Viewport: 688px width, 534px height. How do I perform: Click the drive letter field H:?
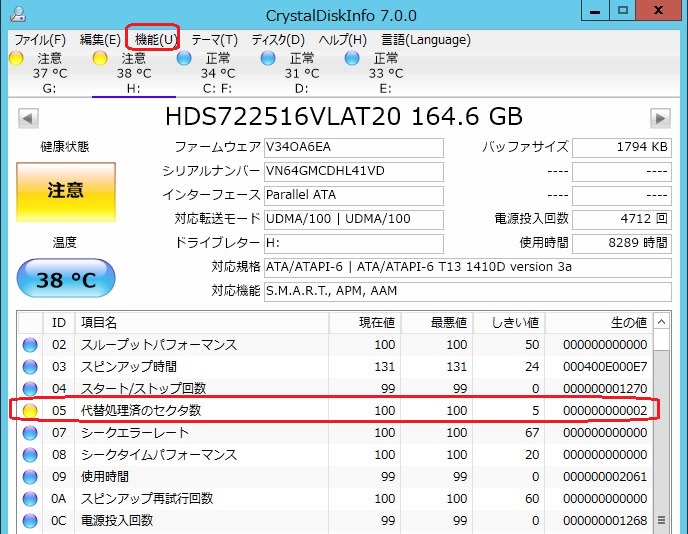point(354,244)
